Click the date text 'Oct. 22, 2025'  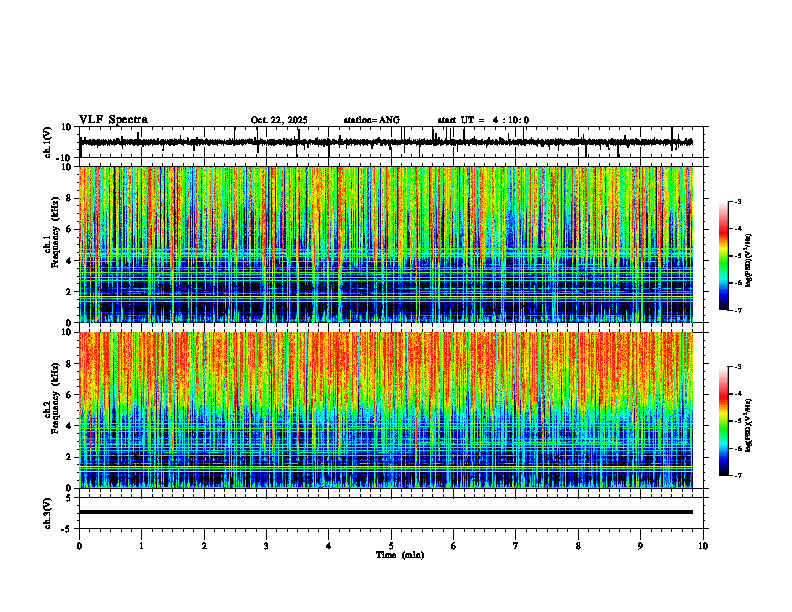tap(279, 120)
